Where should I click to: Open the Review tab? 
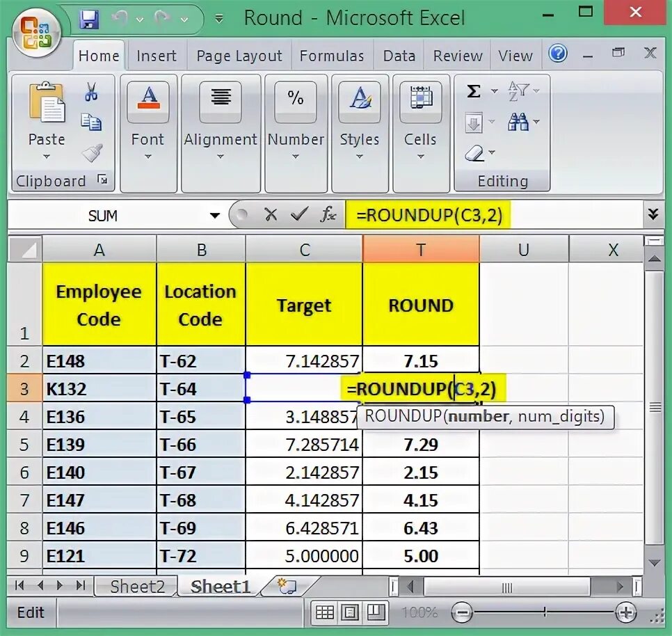click(458, 56)
